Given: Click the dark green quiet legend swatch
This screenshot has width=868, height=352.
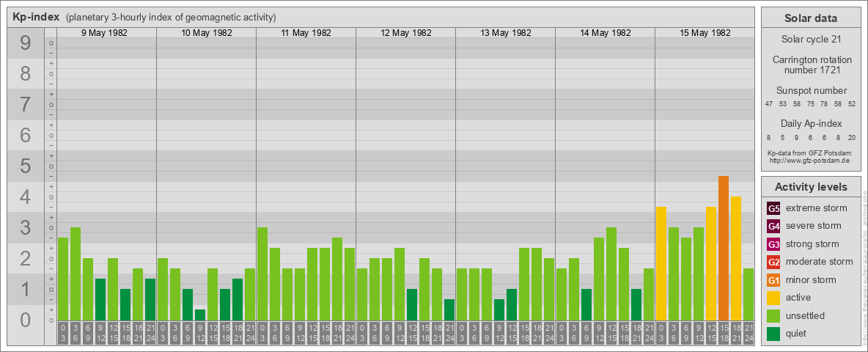Looking at the screenshot, I should click(x=773, y=333).
